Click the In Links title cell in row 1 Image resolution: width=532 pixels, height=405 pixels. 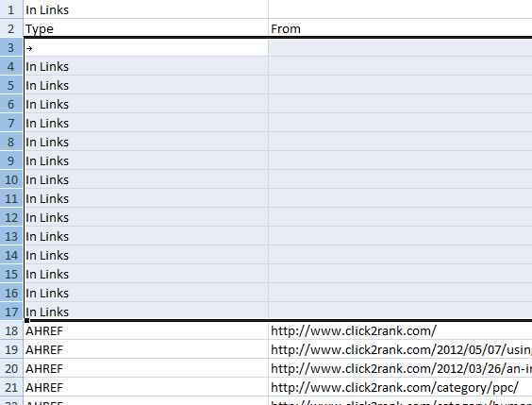click(146, 9)
